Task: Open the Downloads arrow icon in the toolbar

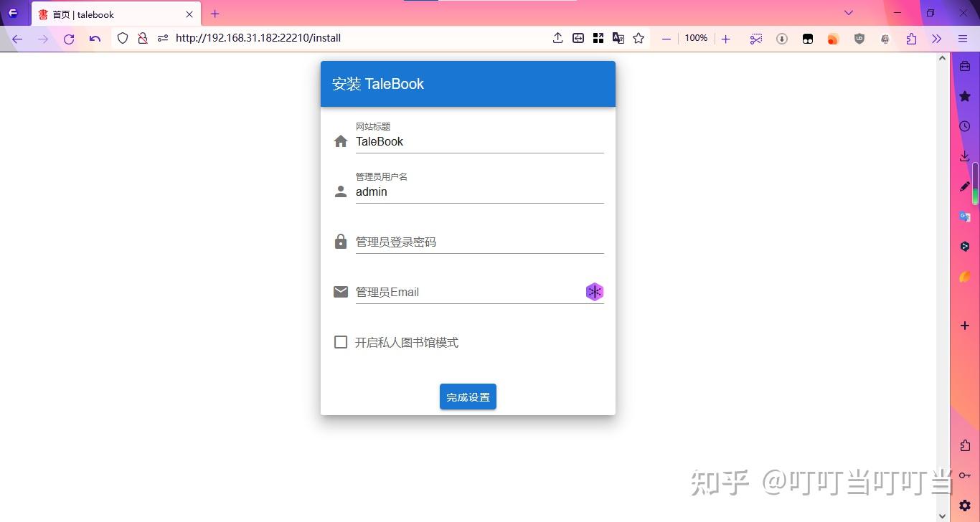Action: pyautogui.click(x=782, y=38)
